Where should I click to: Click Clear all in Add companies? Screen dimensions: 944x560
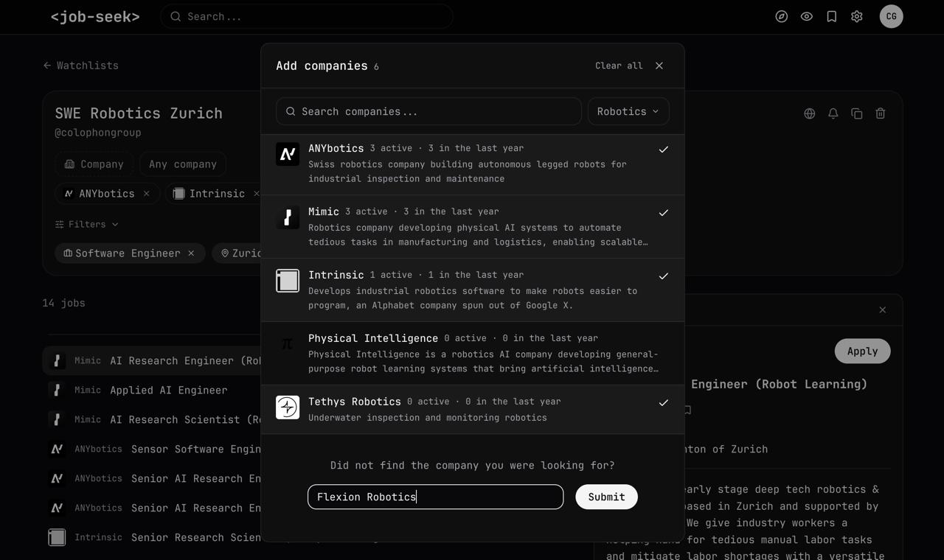pyautogui.click(x=619, y=66)
